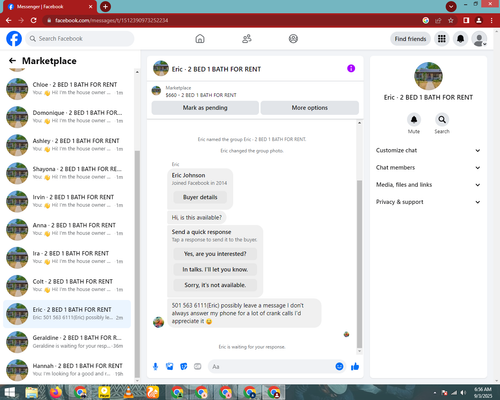Open the Friends icon in top navigation

click(x=247, y=39)
